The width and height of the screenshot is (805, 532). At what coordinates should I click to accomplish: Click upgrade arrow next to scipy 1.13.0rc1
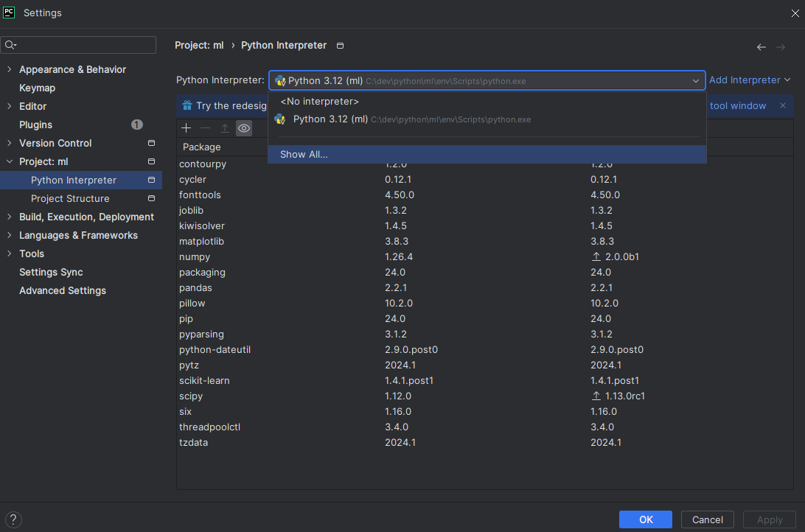click(596, 396)
